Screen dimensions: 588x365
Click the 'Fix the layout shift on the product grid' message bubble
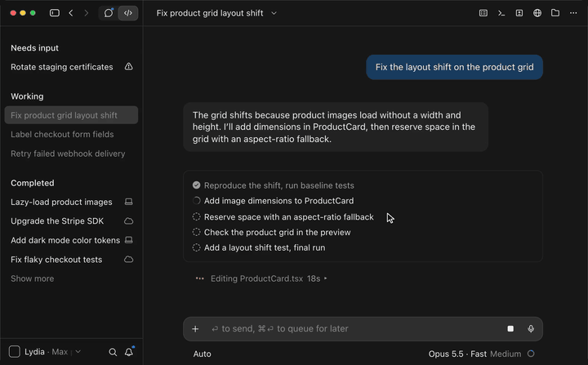click(455, 67)
